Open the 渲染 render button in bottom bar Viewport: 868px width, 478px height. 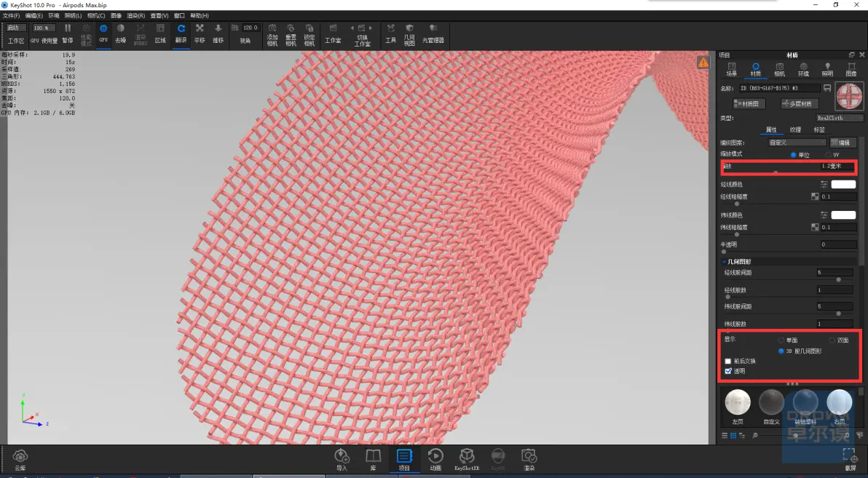pos(529,459)
